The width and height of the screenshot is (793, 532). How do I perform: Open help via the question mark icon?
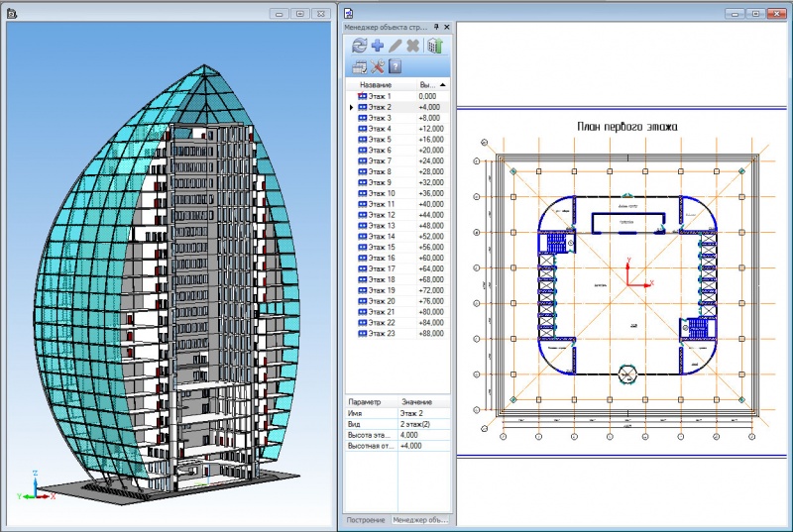[395, 66]
